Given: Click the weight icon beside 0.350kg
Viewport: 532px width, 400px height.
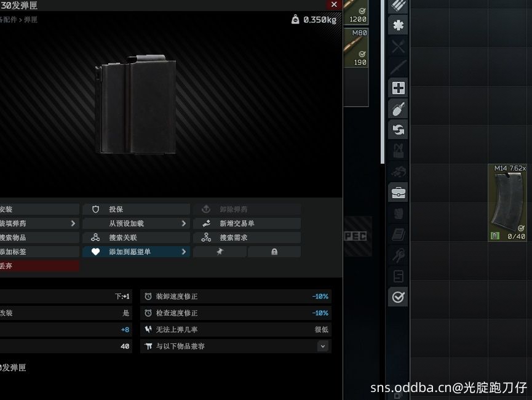Looking at the screenshot, I should [295, 19].
